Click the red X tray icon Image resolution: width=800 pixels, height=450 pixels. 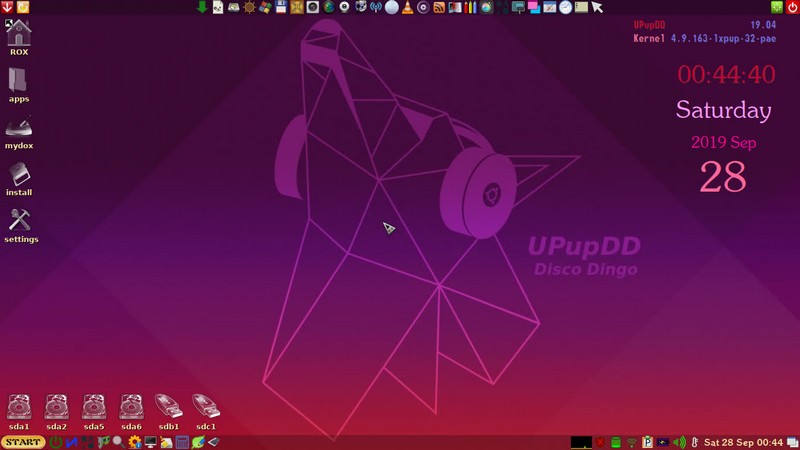(600, 442)
